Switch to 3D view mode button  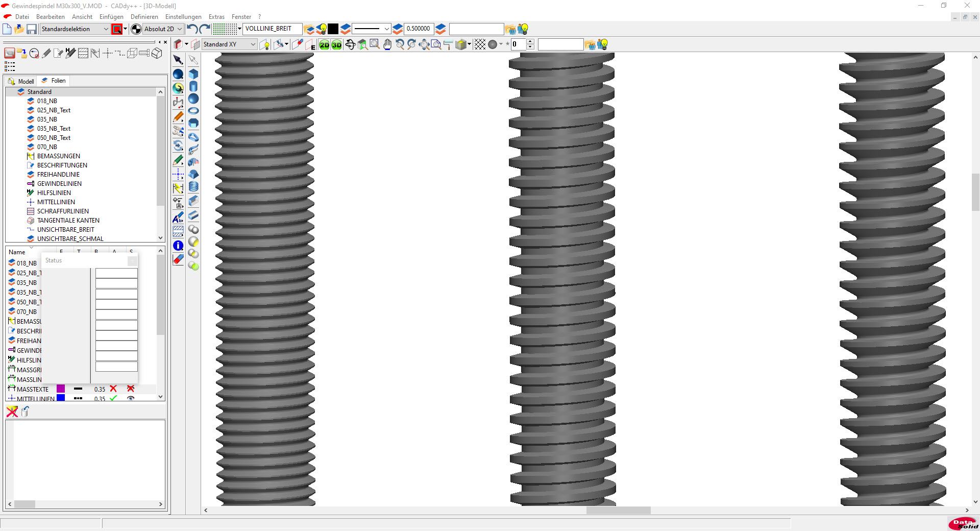click(336, 45)
